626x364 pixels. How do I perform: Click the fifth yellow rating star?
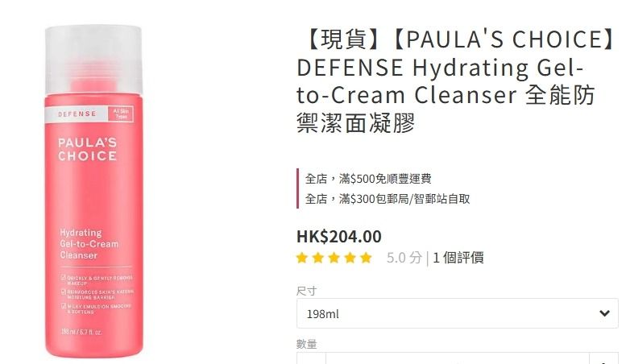coord(366,258)
